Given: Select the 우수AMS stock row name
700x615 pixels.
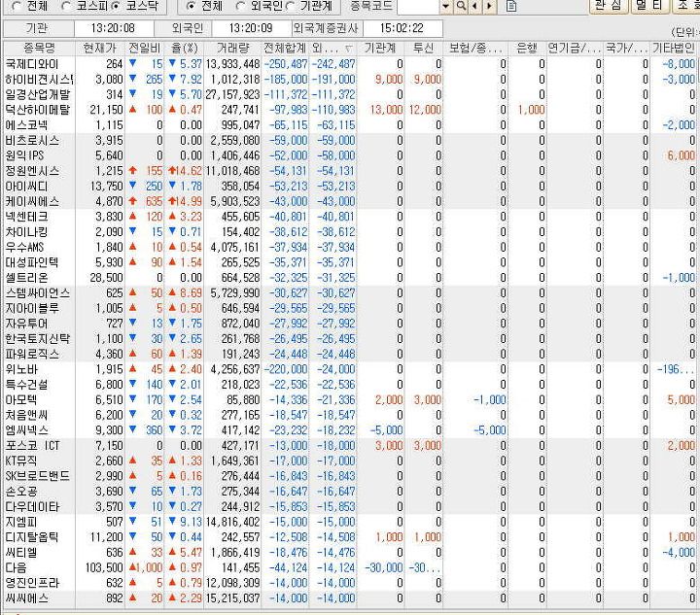Looking at the screenshot, I should (x=24, y=247).
